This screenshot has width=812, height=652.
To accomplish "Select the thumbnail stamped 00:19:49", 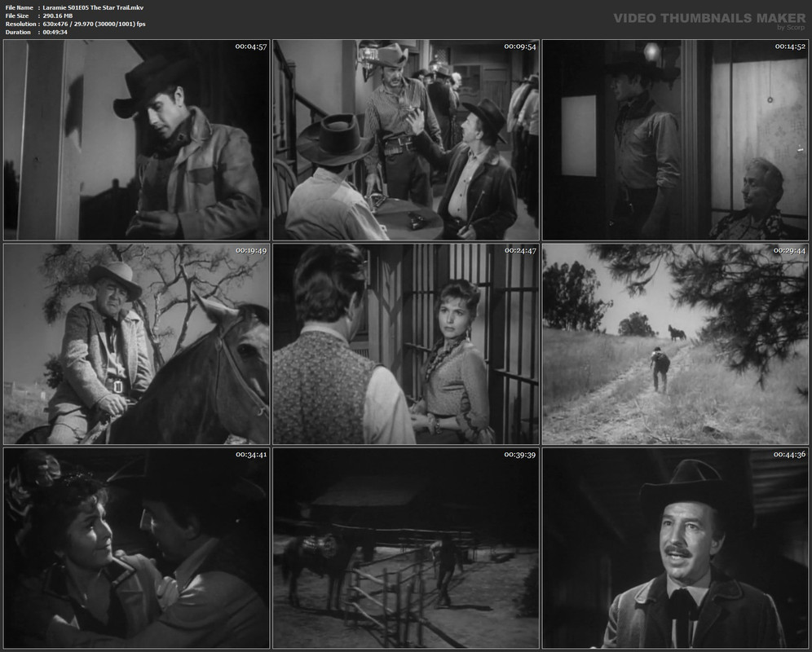I will pos(137,344).
